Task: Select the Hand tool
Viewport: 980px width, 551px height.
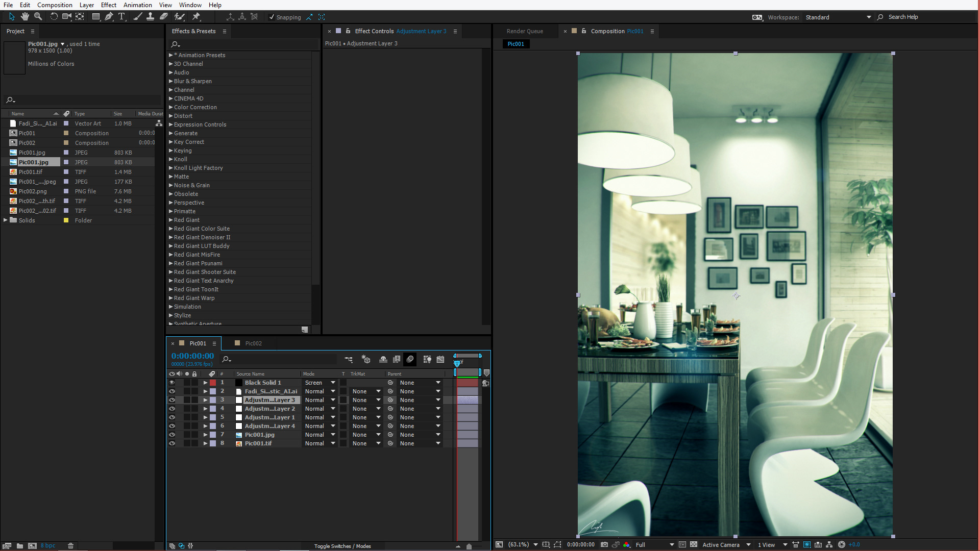Action: coord(24,17)
